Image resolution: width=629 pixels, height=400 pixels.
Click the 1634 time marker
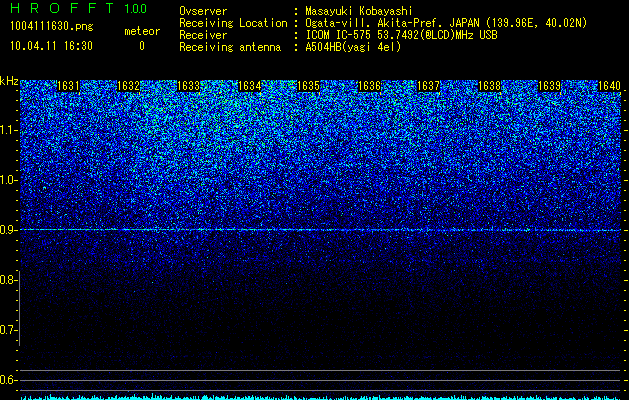pos(250,86)
